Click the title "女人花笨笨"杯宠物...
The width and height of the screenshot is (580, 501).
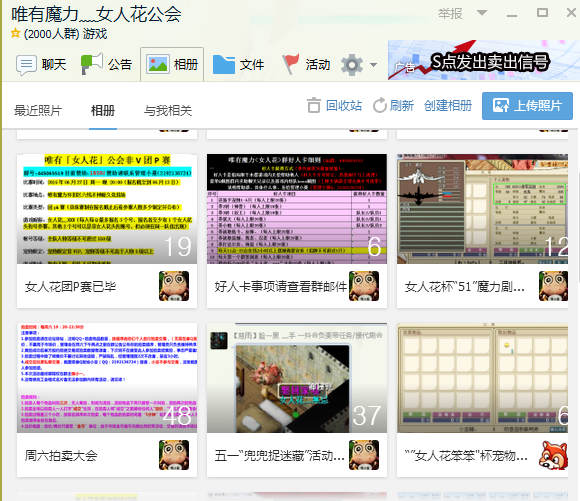(466, 455)
